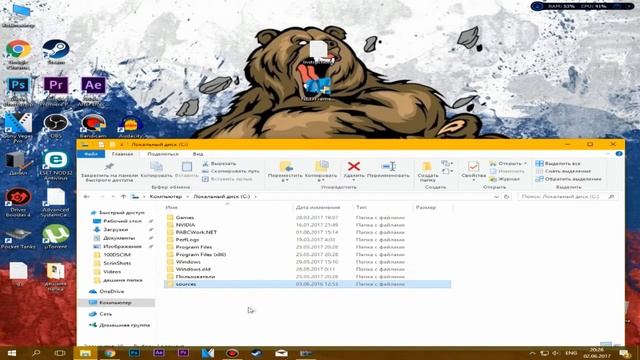This screenshot has width=640, height=360.
Task: Select the sources folder row
Action: pyautogui.click(x=308, y=284)
